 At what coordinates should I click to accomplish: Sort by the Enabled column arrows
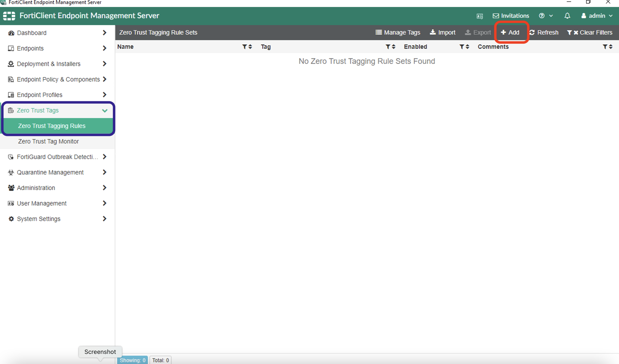click(x=467, y=47)
